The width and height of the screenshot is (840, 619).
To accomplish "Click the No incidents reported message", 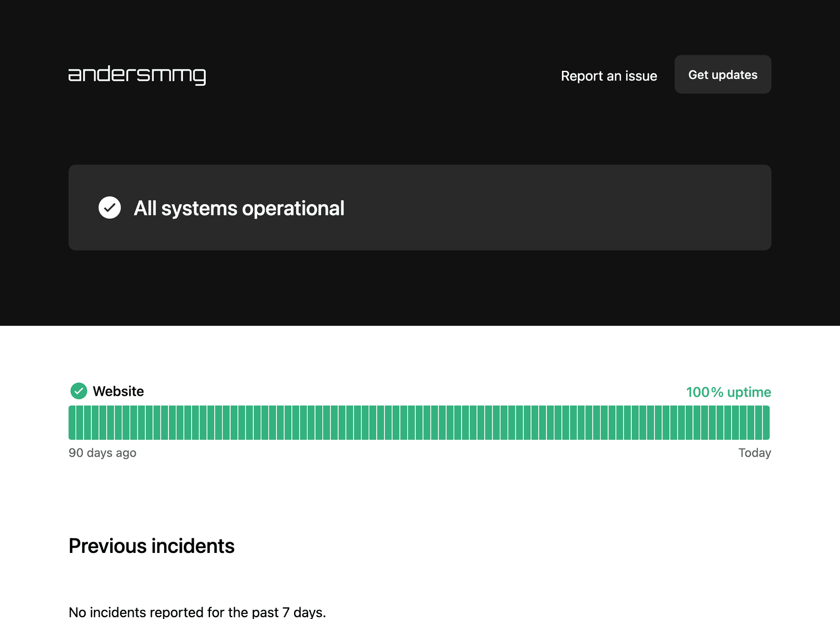I will click(197, 612).
